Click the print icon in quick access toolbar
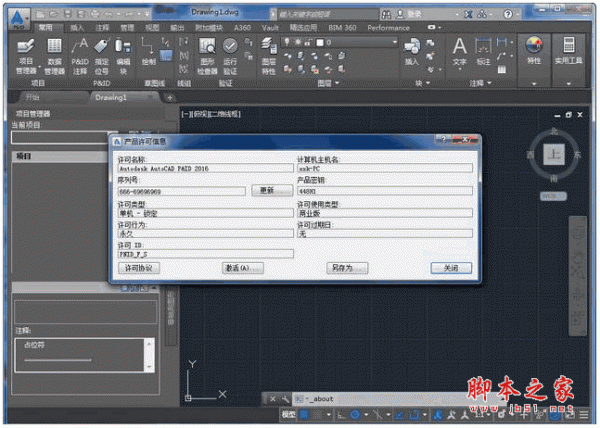The width and height of the screenshot is (600, 428). tap(95, 14)
